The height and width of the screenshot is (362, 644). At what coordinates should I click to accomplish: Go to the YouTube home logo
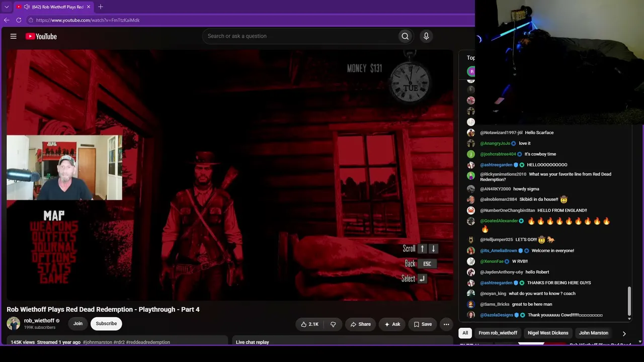(41, 36)
